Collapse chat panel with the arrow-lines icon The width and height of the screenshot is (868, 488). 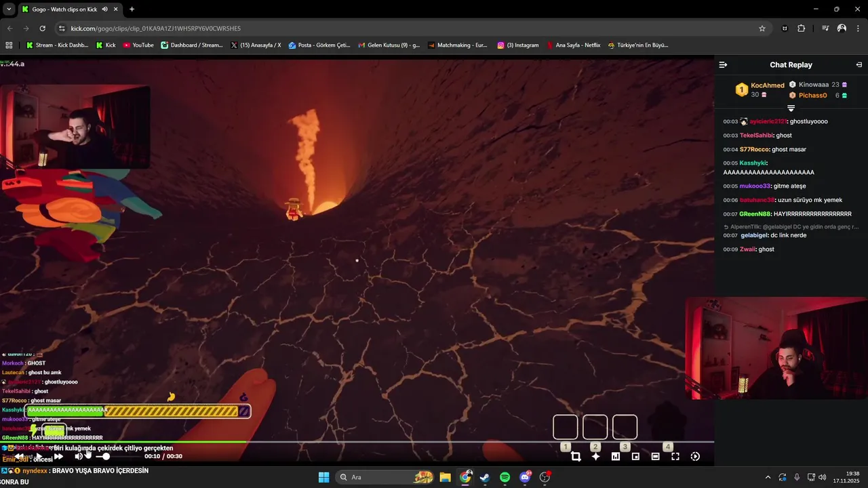point(723,65)
